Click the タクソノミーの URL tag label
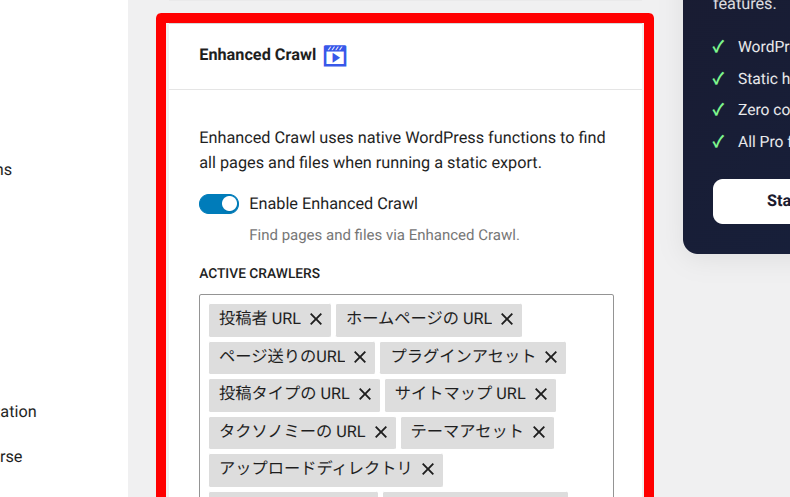Image resolution: width=790 pixels, height=497 pixels. [x=293, y=431]
